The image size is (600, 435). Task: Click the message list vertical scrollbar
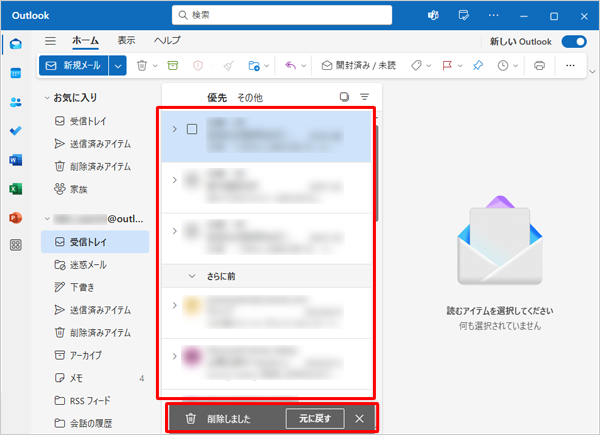(377, 172)
